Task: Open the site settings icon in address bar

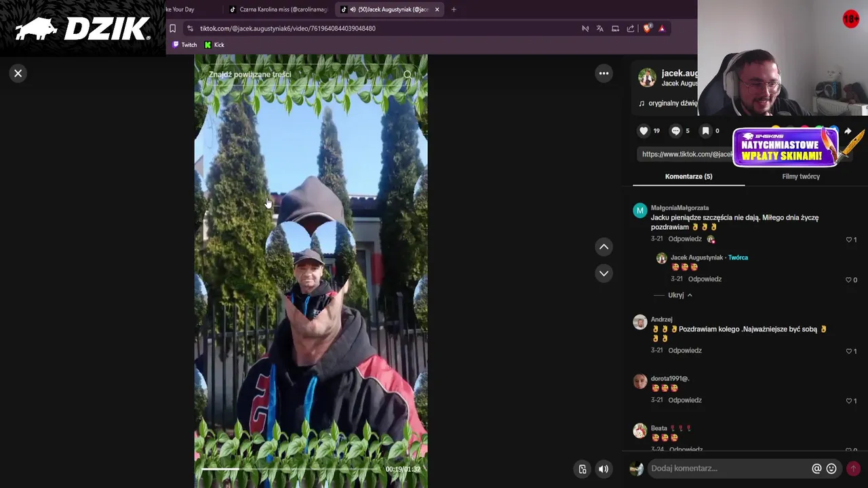Action: click(x=190, y=28)
